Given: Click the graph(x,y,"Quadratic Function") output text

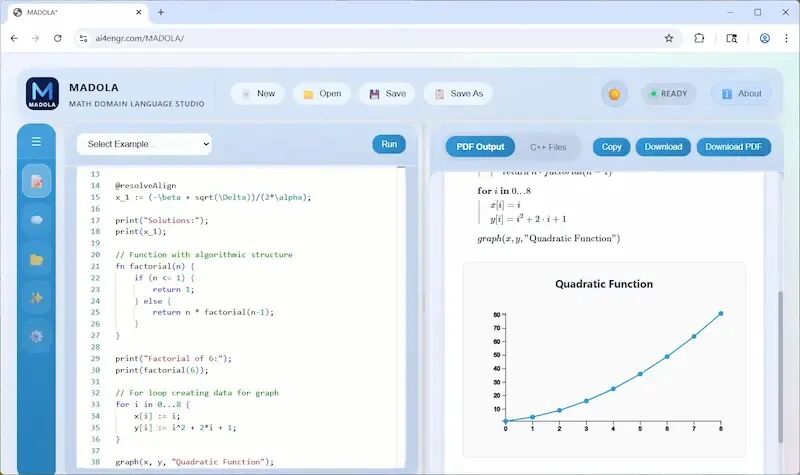Looking at the screenshot, I should 548,238.
